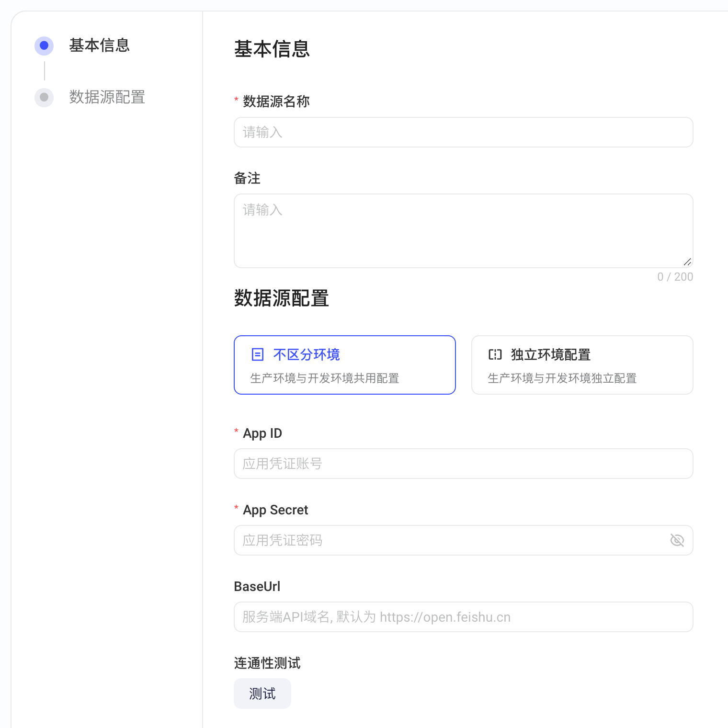Click the 备注 field label
Screen dimensions: 728x728
247,178
